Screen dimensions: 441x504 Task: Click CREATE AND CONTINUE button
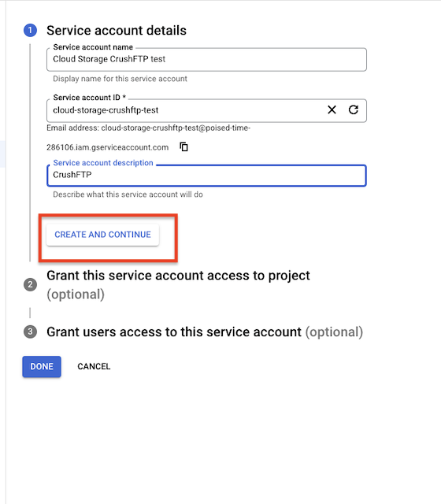[x=102, y=235]
